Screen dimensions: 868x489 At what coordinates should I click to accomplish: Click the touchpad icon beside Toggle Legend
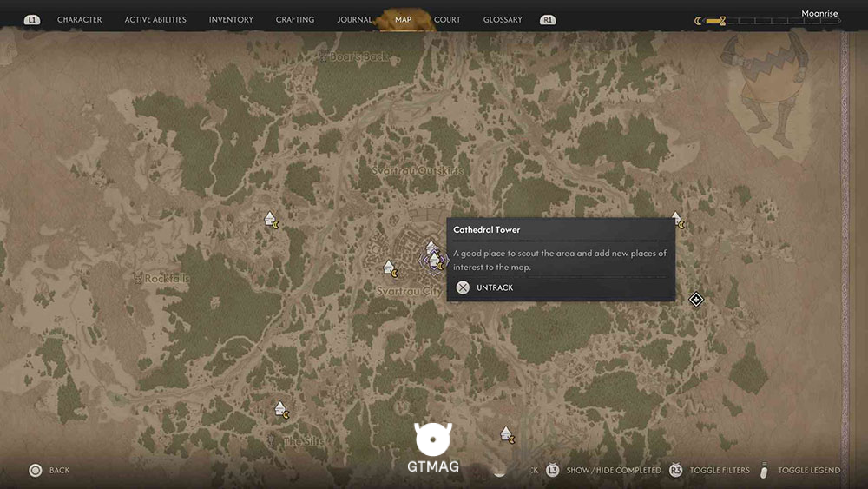pyautogui.click(x=764, y=470)
